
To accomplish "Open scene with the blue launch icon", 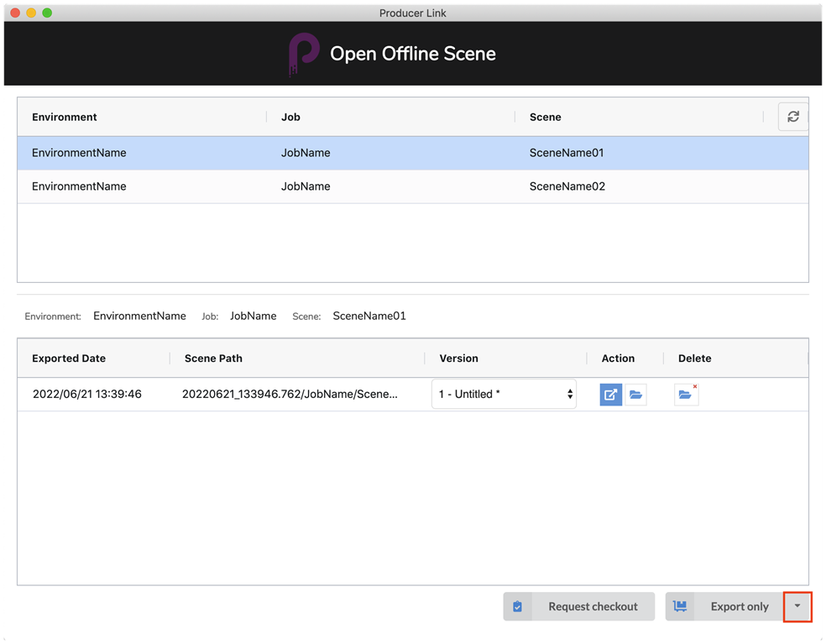I will point(610,395).
